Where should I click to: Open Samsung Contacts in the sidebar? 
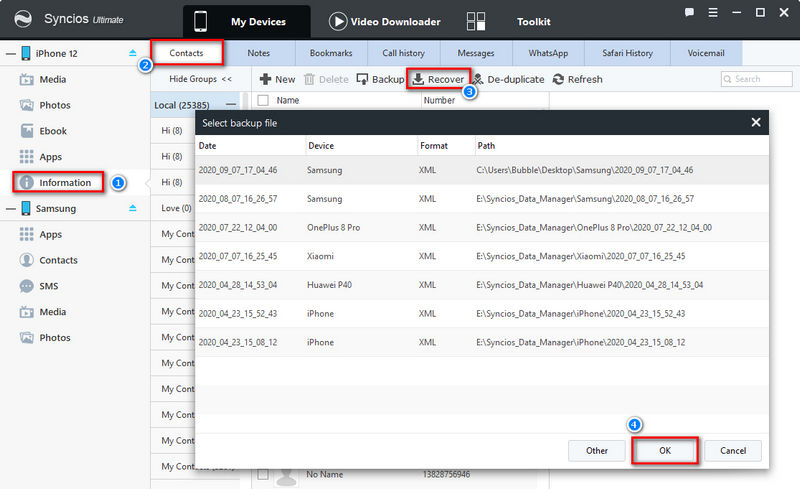coord(48,260)
